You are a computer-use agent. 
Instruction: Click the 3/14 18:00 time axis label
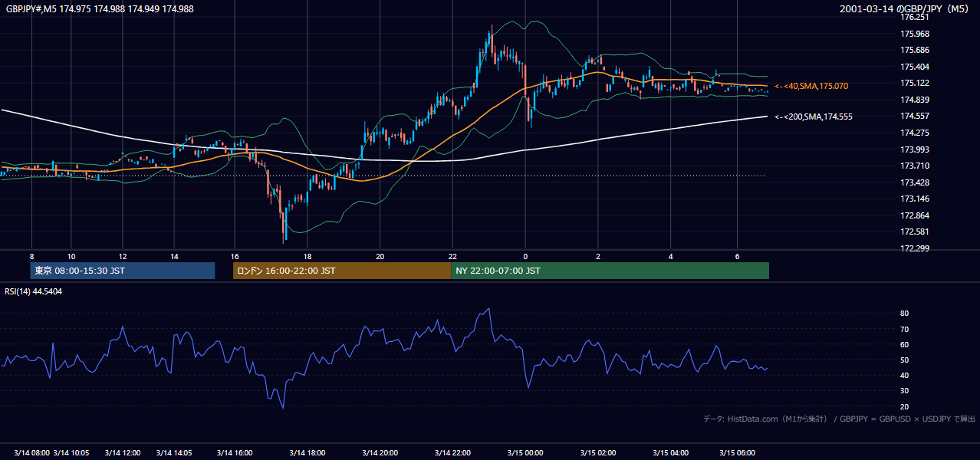307,452
